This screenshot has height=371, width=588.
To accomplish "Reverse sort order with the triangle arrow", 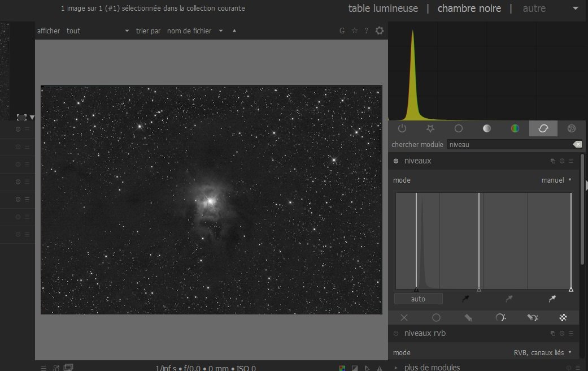I will coord(234,31).
